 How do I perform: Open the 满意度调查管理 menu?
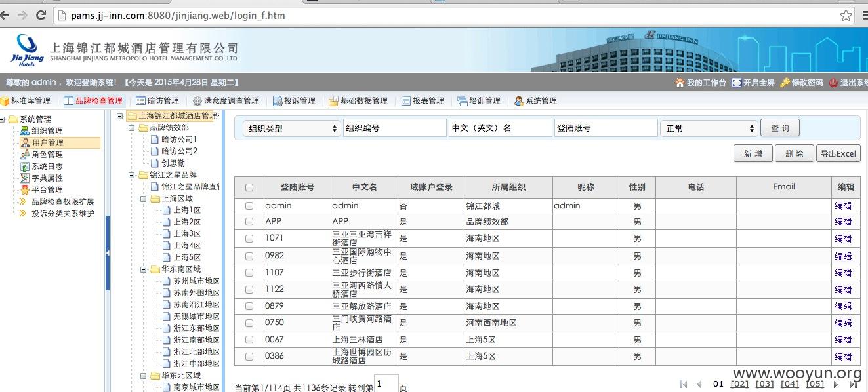[226, 101]
